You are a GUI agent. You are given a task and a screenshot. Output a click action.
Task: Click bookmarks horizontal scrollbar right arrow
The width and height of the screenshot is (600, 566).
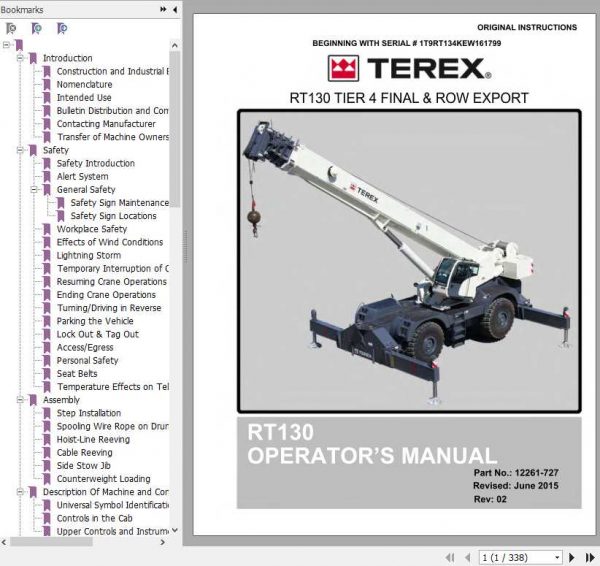pos(163,542)
